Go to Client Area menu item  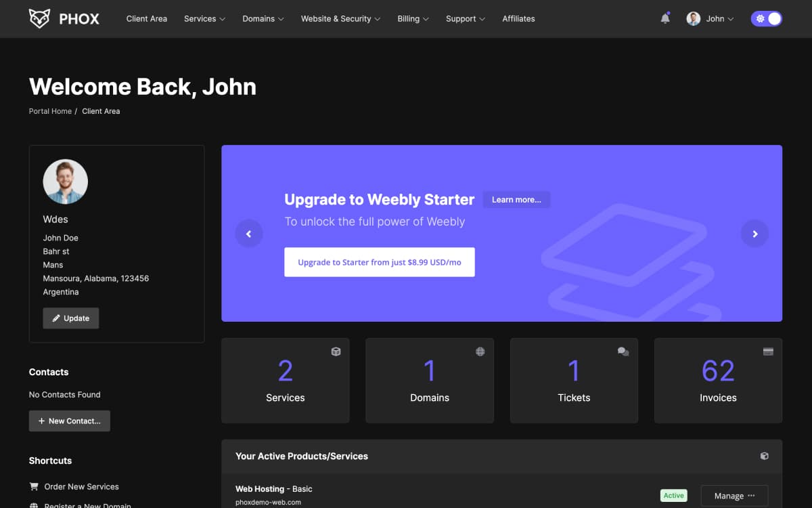pyautogui.click(x=147, y=18)
